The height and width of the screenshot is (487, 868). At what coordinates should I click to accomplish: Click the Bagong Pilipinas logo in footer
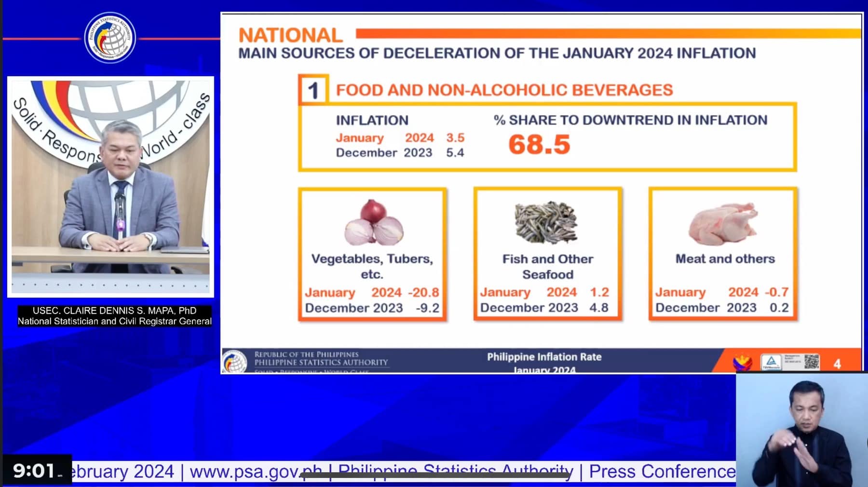pyautogui.click(x=742, y=363)
